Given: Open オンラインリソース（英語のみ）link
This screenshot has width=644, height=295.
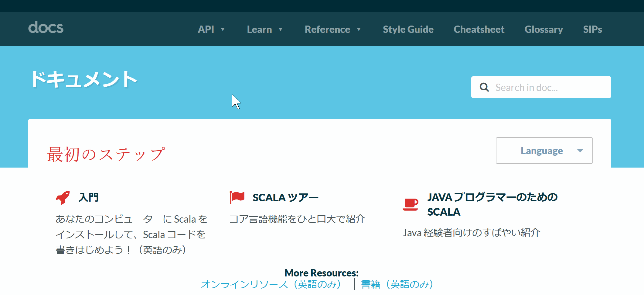Looking at the screenshot, I should click(x=271, y=284).
